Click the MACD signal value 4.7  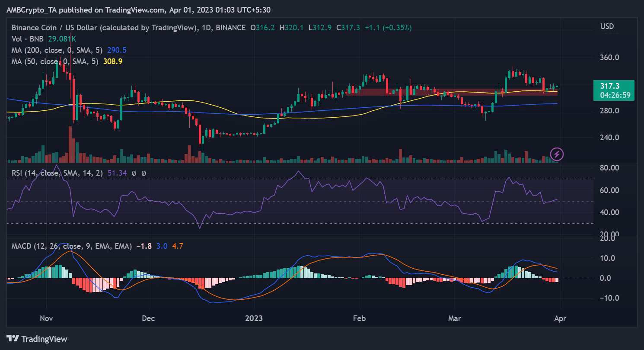177,246
